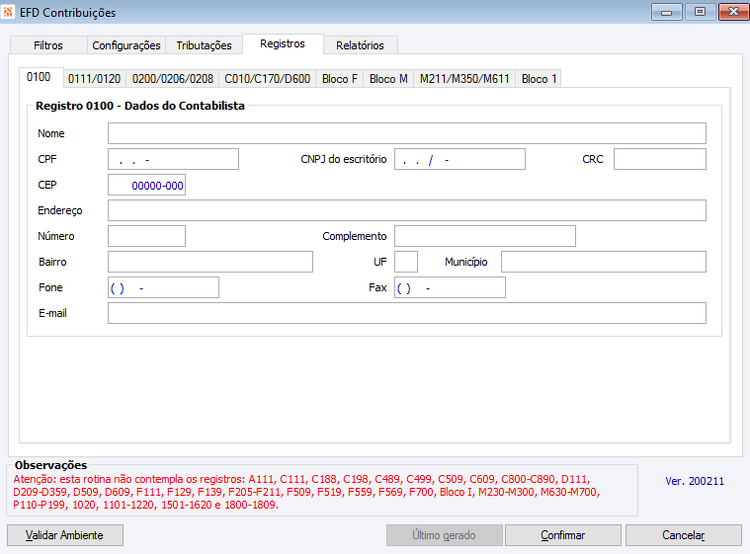Click the Complemento input field
Screen dimensions: 750x554
click(485, 236)
